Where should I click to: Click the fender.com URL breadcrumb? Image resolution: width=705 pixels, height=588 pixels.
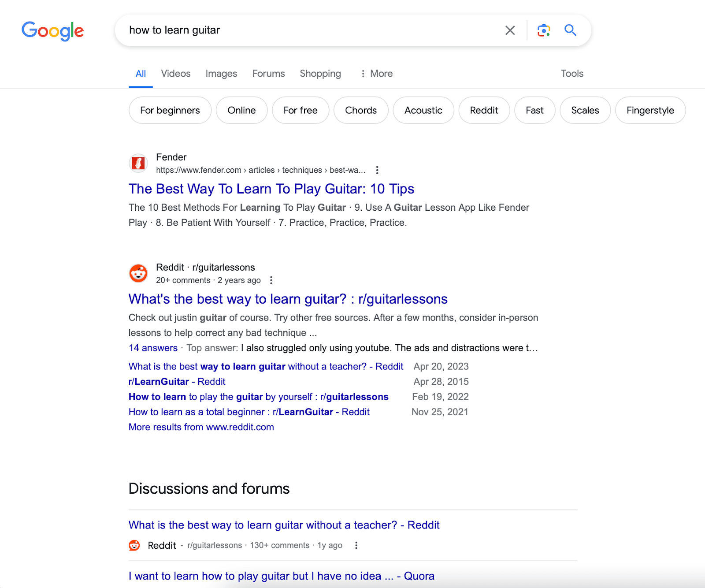261,170
